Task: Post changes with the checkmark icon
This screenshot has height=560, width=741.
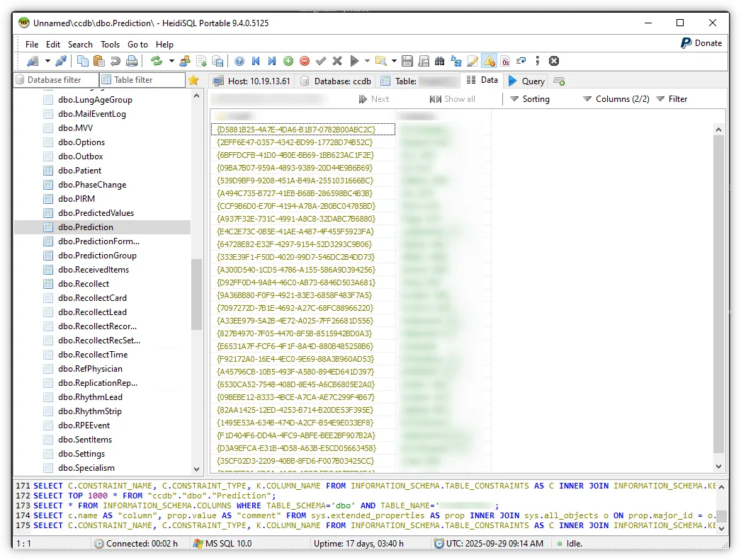Action: (x=321, y=61)
